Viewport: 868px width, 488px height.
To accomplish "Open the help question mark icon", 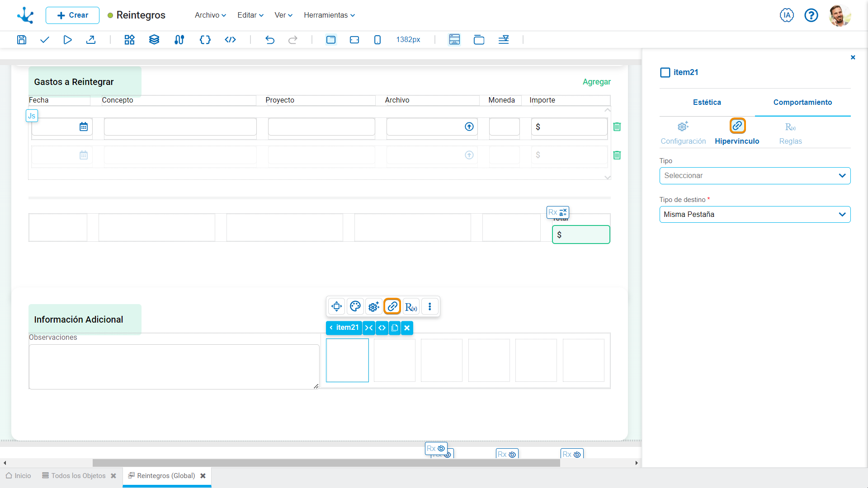I will 811,15.
